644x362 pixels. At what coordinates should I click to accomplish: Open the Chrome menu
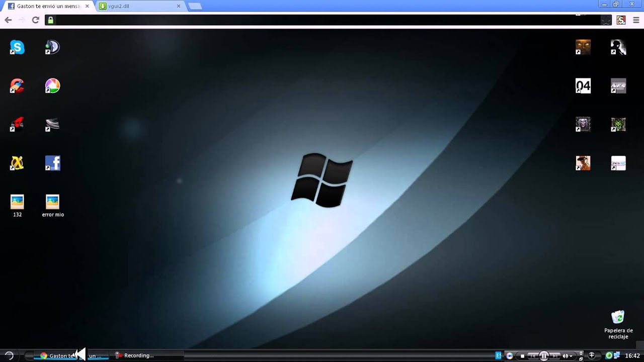tap(636, 20)
